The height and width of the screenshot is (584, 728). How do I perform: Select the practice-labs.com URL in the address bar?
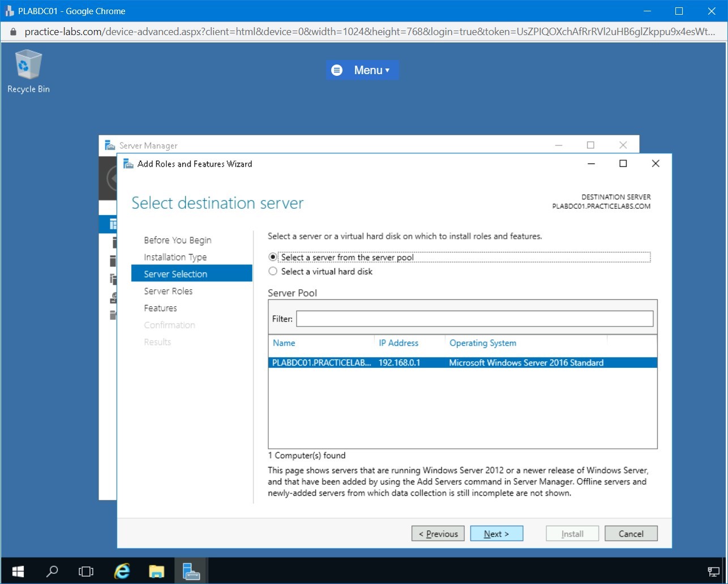click(370, 32)
